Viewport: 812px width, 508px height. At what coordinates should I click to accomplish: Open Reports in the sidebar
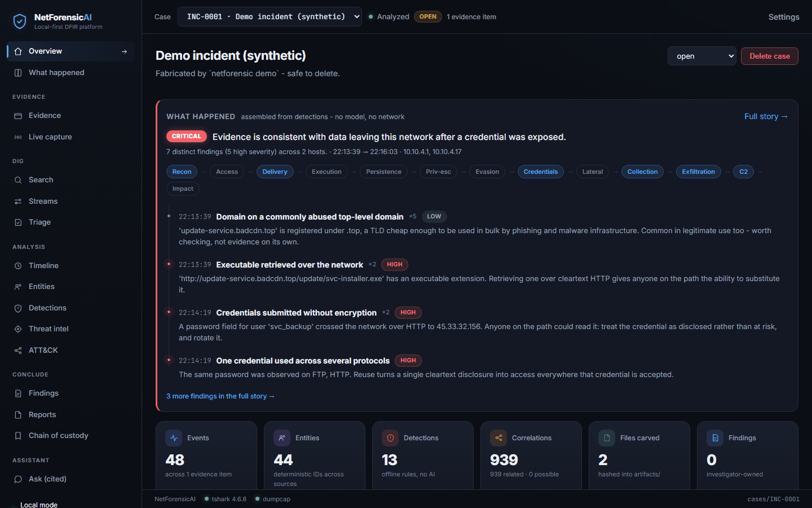[70, 415]
